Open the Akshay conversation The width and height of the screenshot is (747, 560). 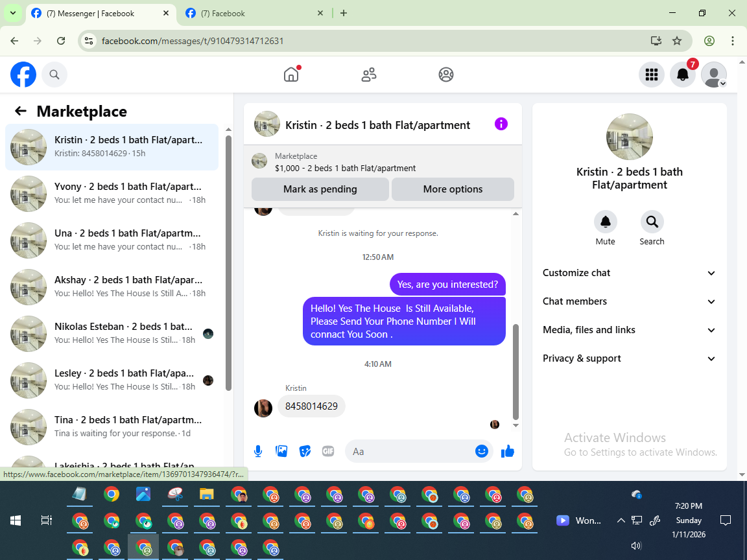[112, 287]
